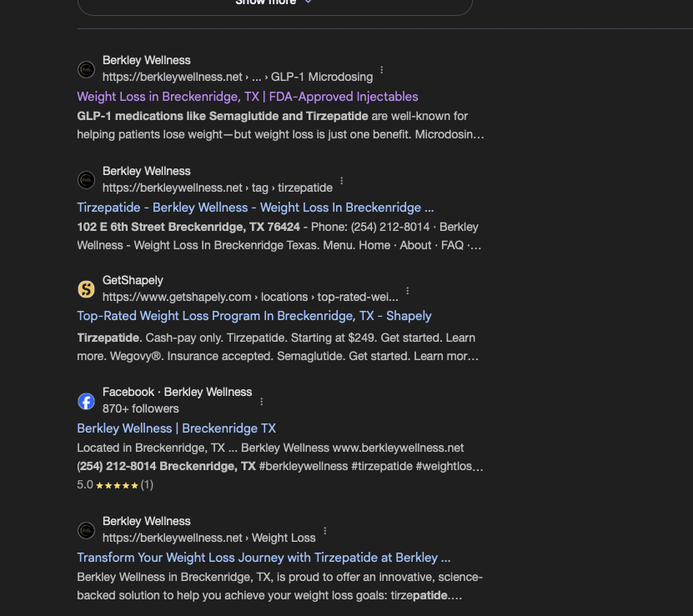Open the Top-Rated Weight Loss Program Shapely result
Screen dimensions: 693x616
[x=254, y=316]
